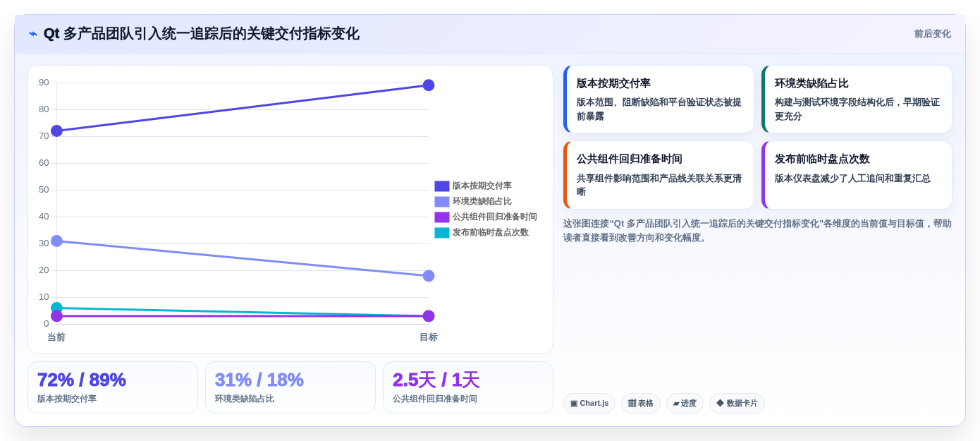Select the cyan 发布前临时盘点次数 point at 当前
This screenshot has width=980, height=441.
[x=56, y=308]
